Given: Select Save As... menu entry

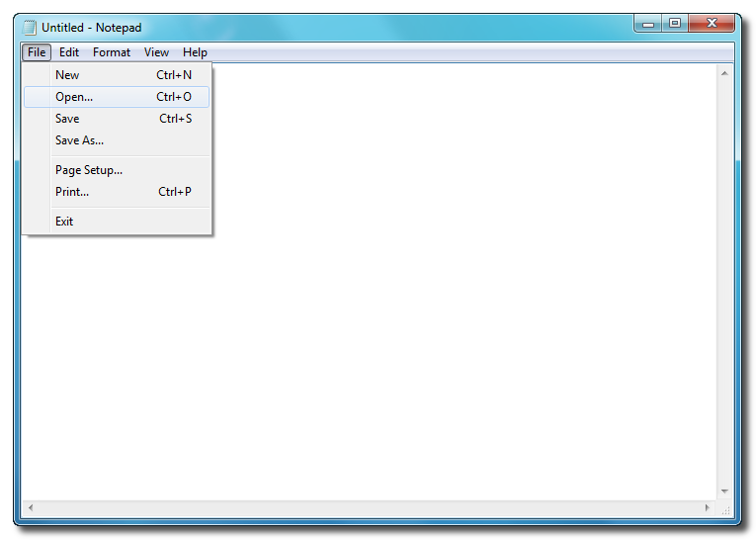Looking at the screenshot, I should pyautogui.click(x=117, y=140).
